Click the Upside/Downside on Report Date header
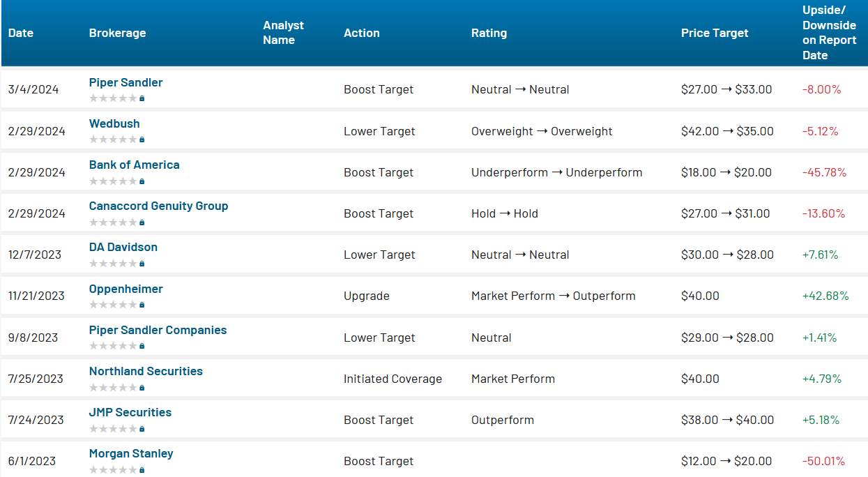 click(829, 33)
